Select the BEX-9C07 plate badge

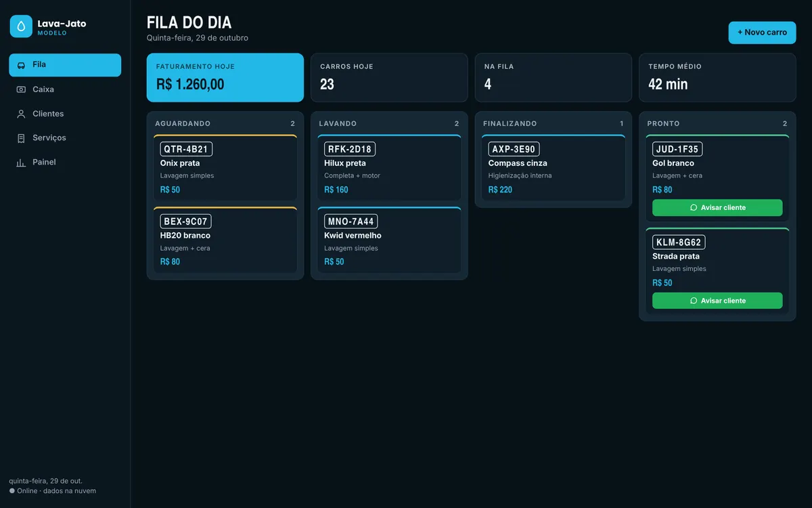185,221
